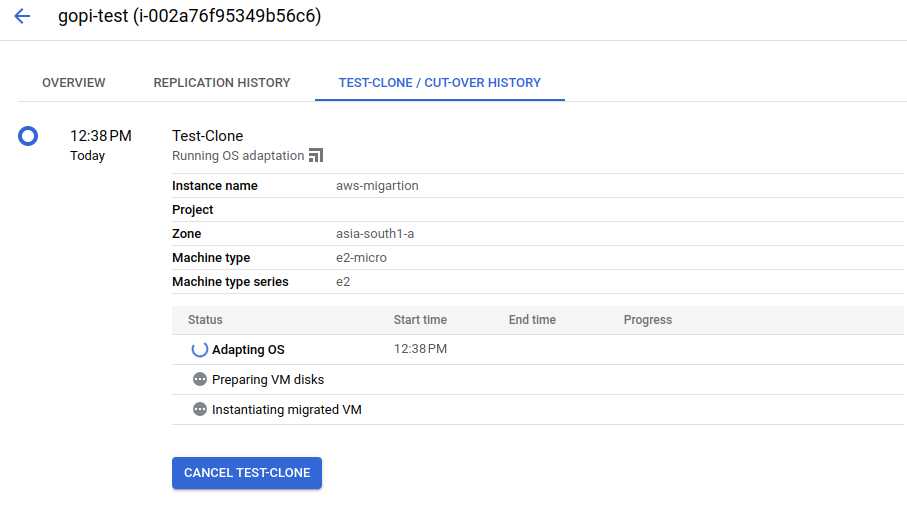This screenshot has height=524, width=907.
Task: Click the instance name value aws-migartion
Action: click(x=377, y=186)
